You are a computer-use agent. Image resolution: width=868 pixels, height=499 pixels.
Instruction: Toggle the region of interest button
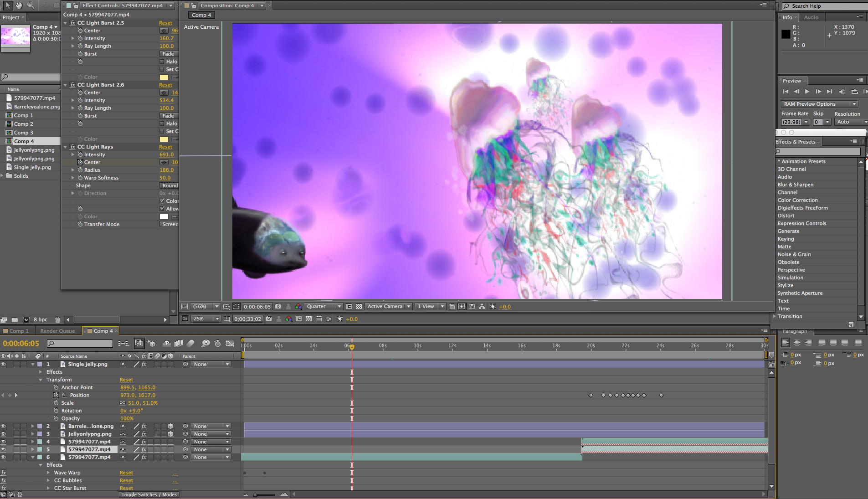click(x=349, y=307)
